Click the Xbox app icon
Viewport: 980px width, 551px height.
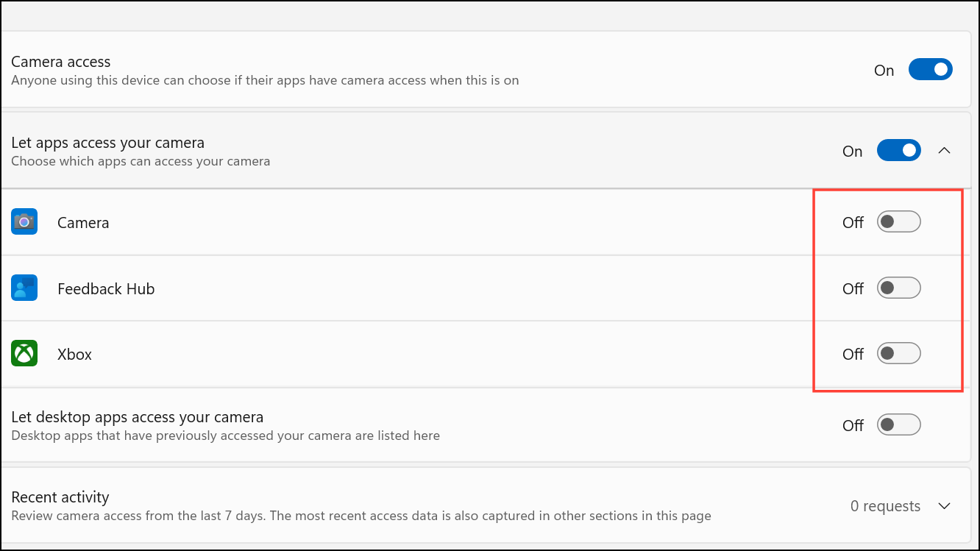tap(24, 353)
